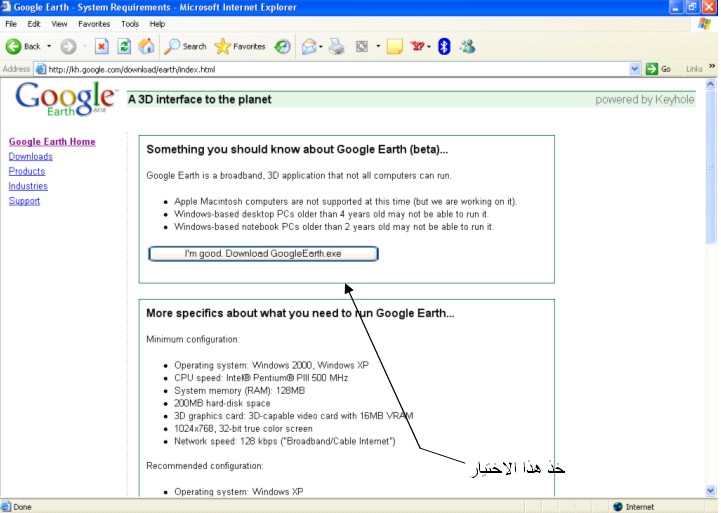721x513 pixels.
Task: Click the Stop loading icon
Action: (x=101, y=46)
